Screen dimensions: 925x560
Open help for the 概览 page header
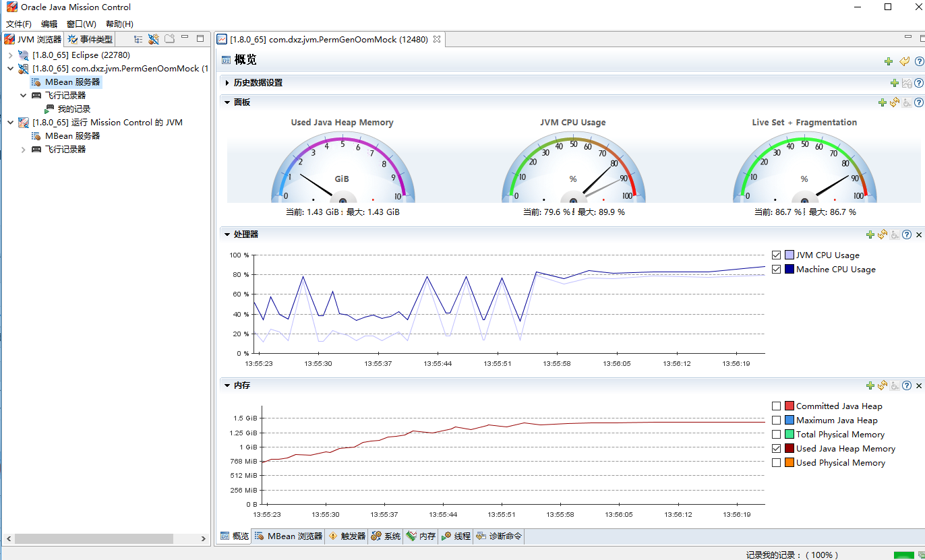pyautogui.click(x=919, y=61)
